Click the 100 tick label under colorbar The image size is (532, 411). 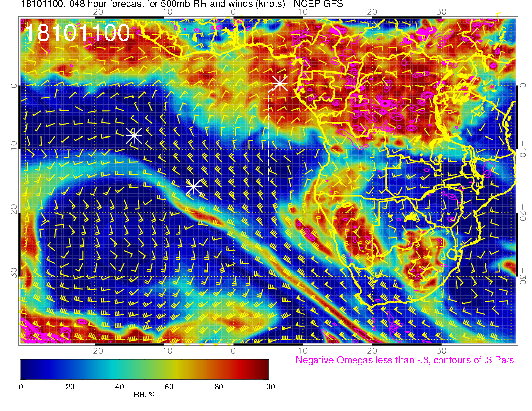click(x=268, y=386)
